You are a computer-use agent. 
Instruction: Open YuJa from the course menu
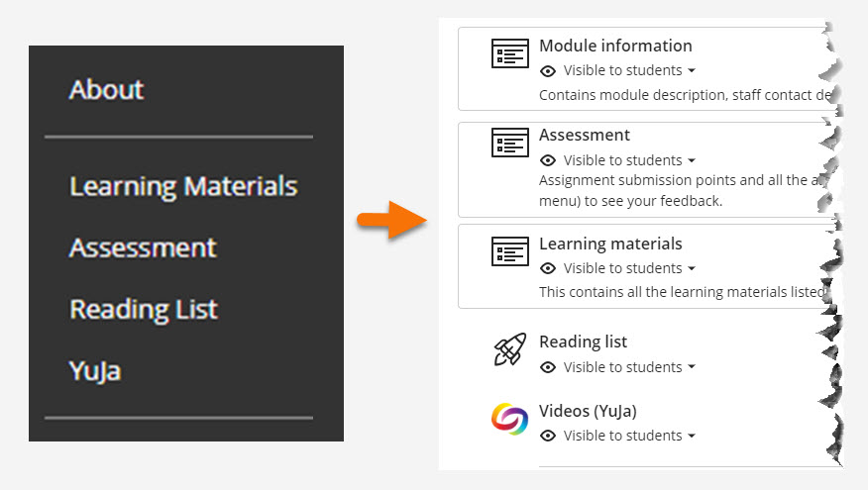[95, 371]
